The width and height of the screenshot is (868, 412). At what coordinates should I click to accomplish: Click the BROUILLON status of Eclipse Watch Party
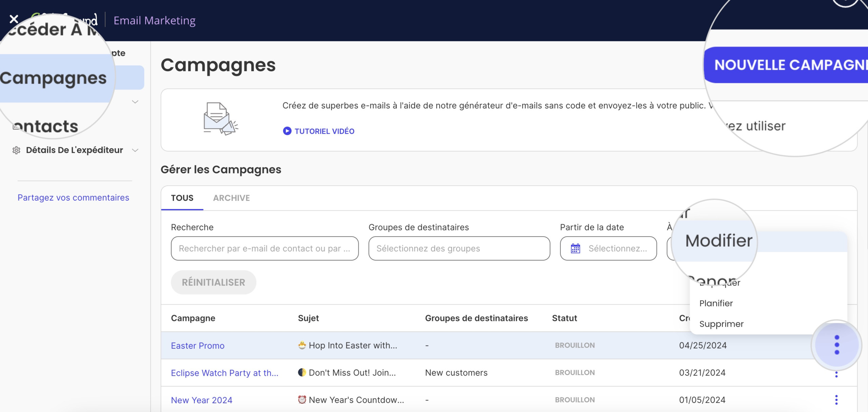point(575,373)
